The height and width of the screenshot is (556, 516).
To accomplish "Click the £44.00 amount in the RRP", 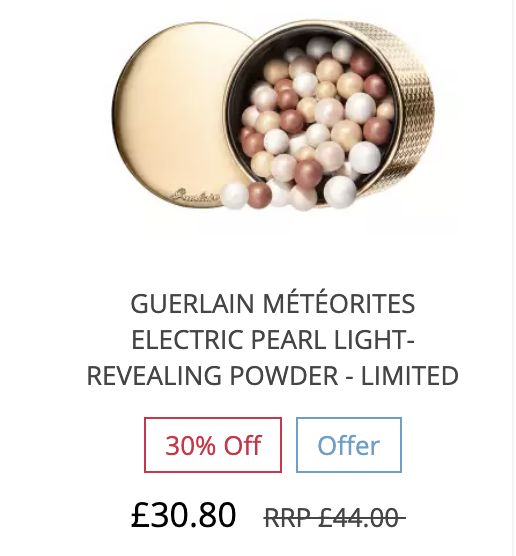I will pyautogui.click(x=358, y=518).
